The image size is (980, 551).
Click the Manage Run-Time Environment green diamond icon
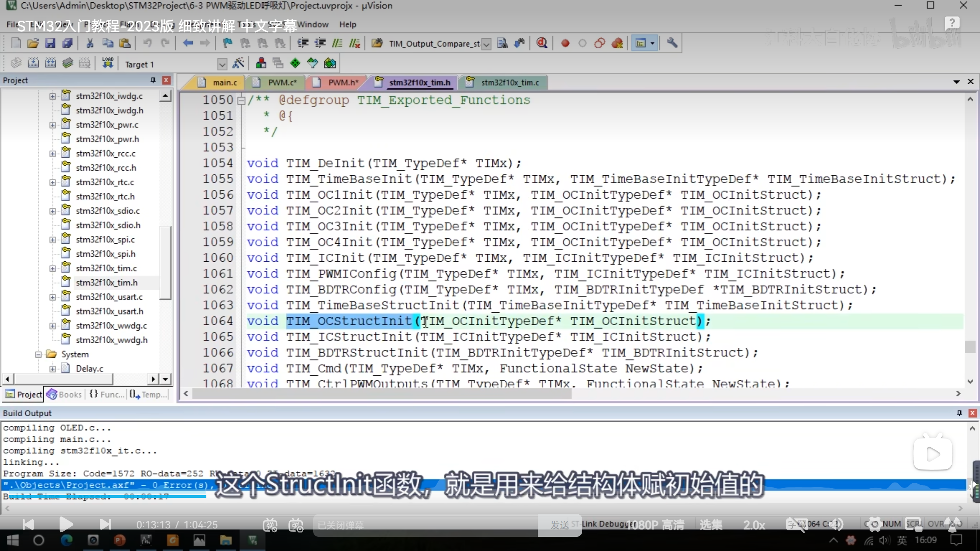click(x=295, y=64)
